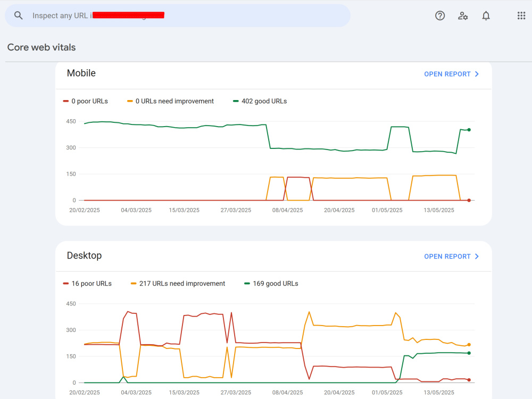Image resolution: width=532 pixels, height=399 pixels.
Task: Click the green end point on Desktop chart
Action: tap(469, 353)
